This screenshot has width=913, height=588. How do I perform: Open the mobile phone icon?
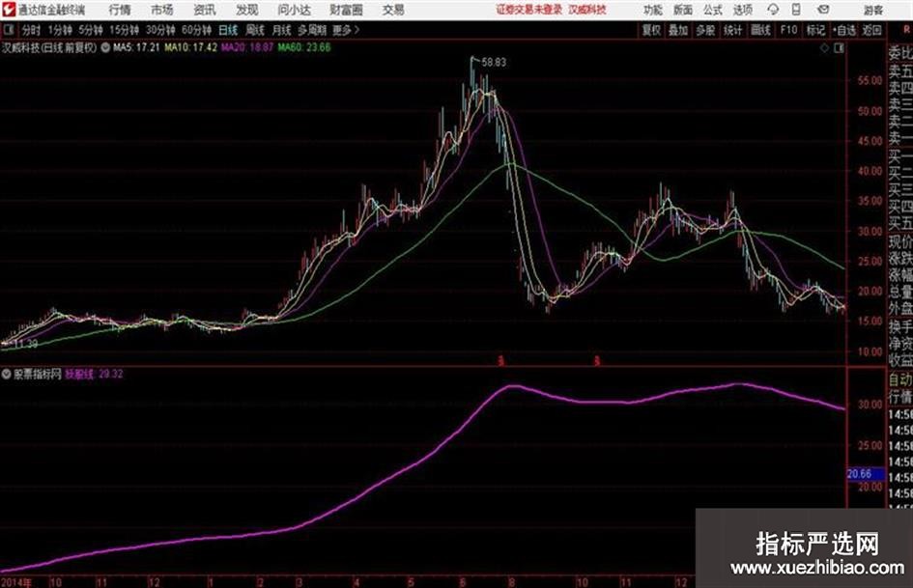[796, 10]
